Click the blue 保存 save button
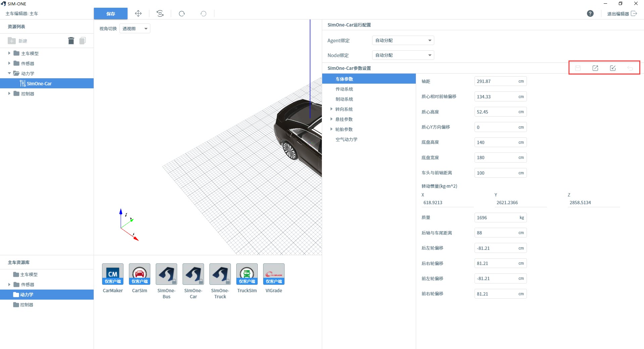This screenshot has width=644, height=349. tap(110, 14)
